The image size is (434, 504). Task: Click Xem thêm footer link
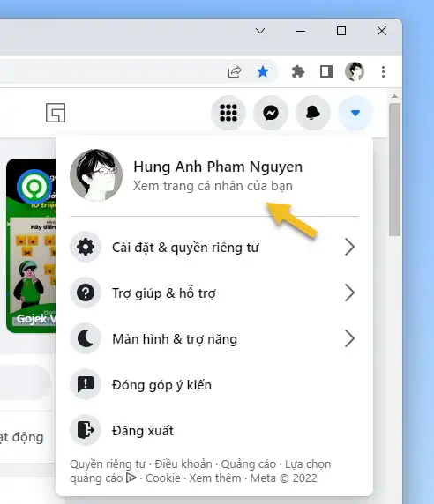tap(215, 478)
